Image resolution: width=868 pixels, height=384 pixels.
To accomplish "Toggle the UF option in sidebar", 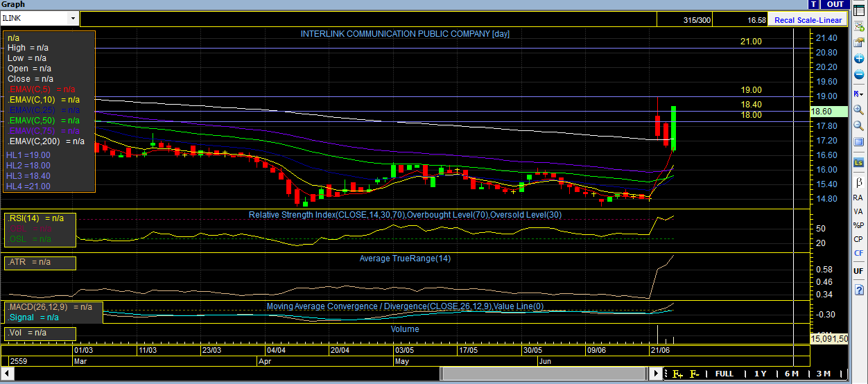I will click(x=858, y=271).
